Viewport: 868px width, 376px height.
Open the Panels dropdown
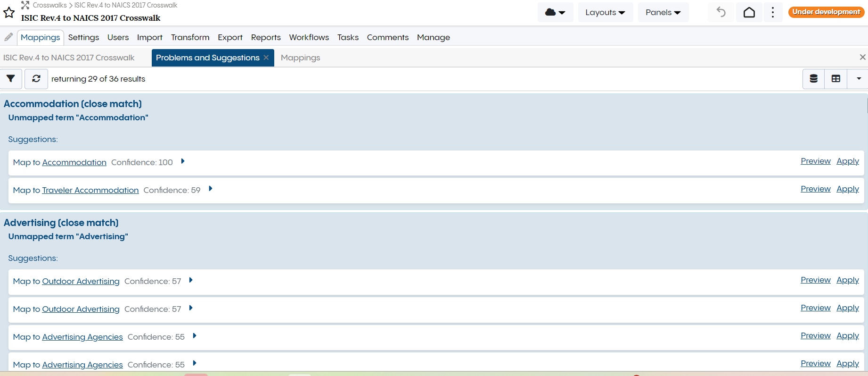click(x=663, y=12)
